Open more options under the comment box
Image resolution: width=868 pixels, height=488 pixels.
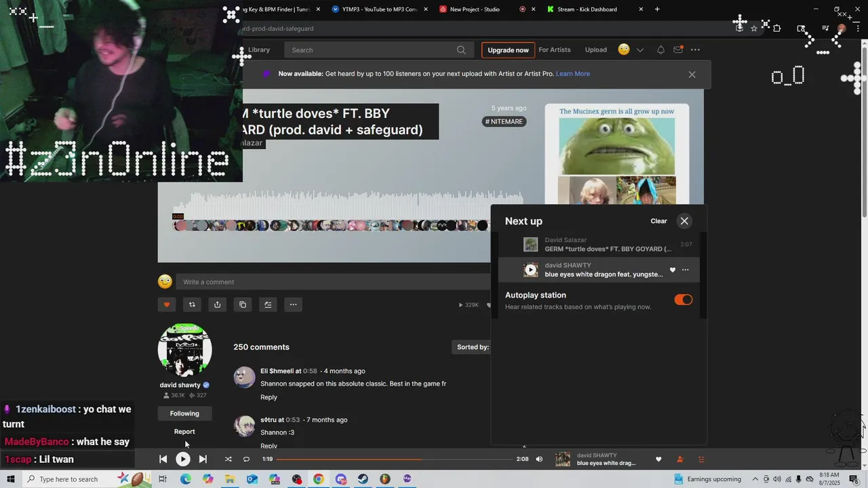[x=293, y=304]
